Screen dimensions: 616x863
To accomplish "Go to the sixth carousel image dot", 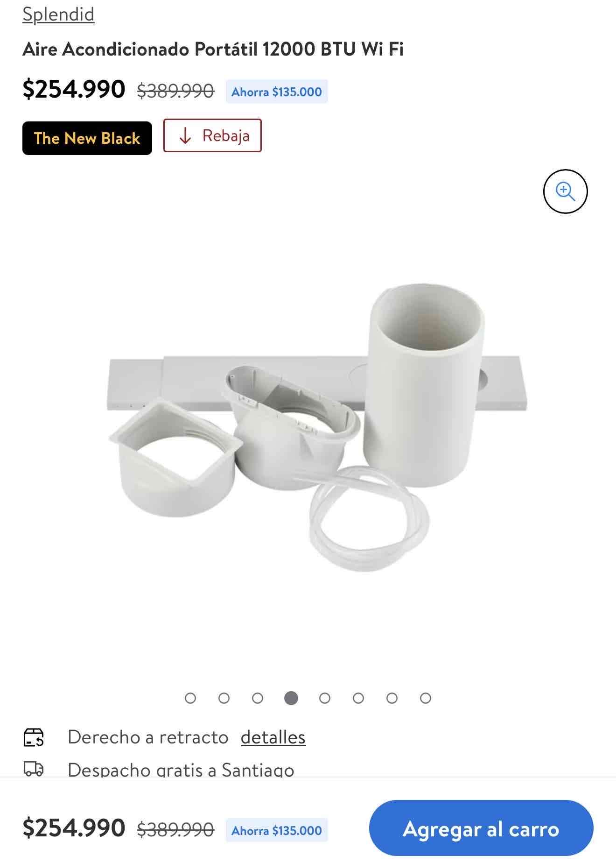I will (x=358, y=698).
